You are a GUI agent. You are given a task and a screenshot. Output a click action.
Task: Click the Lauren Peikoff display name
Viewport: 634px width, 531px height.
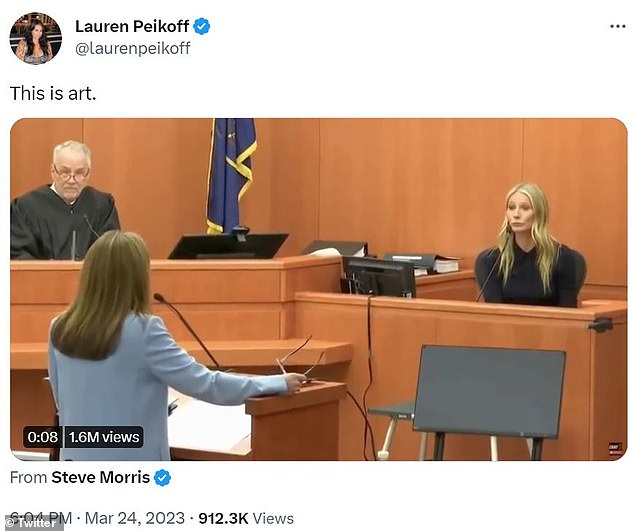[x=132, y=27]
